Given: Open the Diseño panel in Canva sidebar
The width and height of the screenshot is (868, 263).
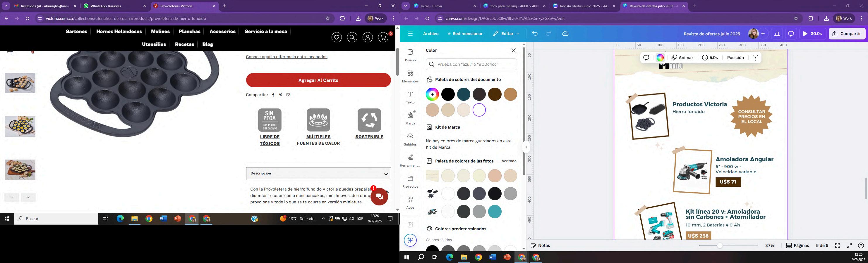Looking at the screenshot, I should [x=410, y=56].
